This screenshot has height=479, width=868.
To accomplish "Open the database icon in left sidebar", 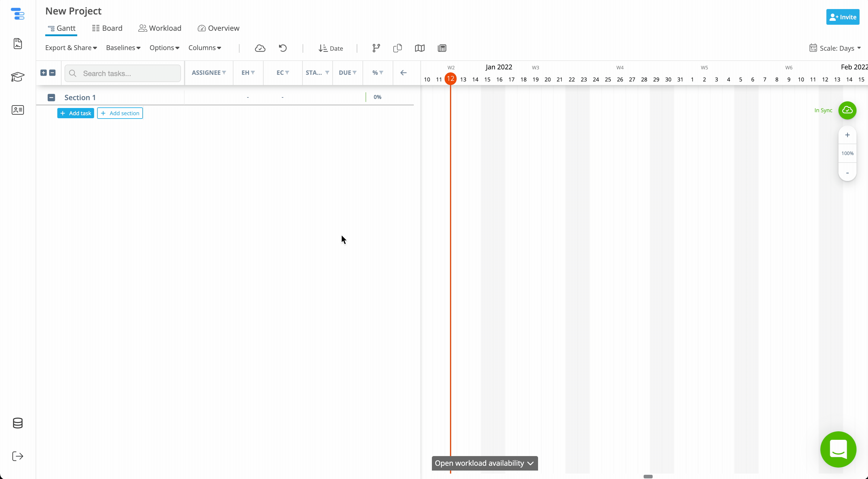I will point(17,423).
